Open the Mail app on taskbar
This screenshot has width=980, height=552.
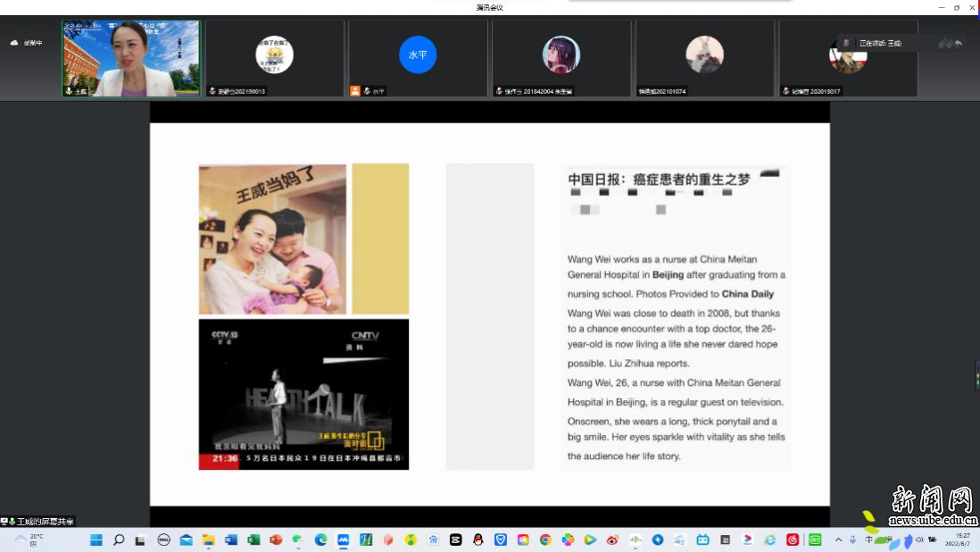point(187,540)
